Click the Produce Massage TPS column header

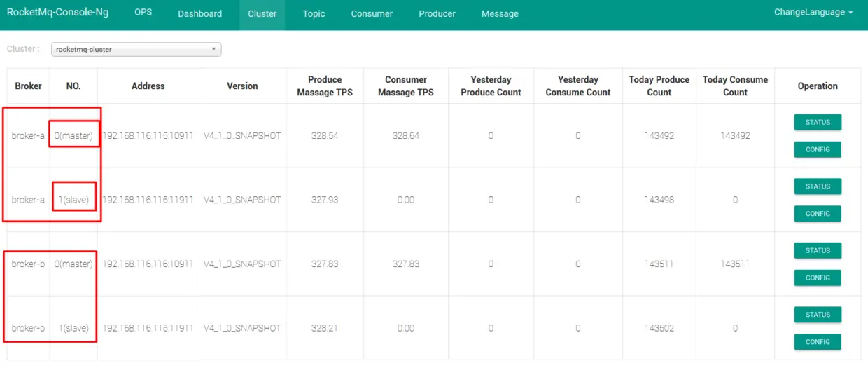(325, 86)
